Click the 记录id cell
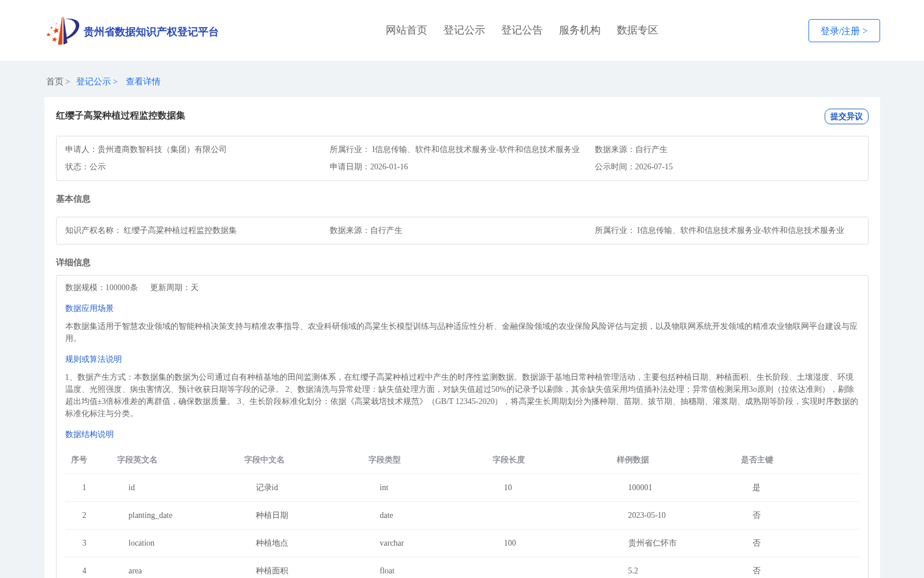 [x=267, y=487]
